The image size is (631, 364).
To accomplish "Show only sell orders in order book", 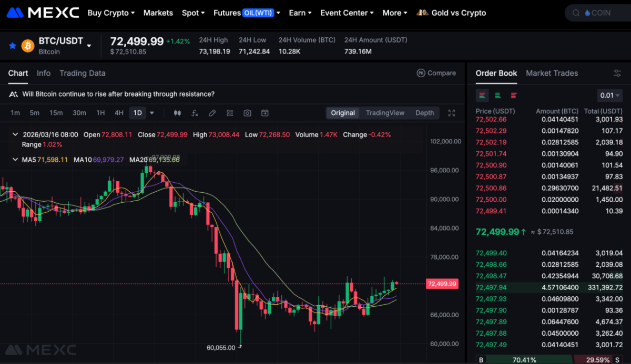I will 513,95.
